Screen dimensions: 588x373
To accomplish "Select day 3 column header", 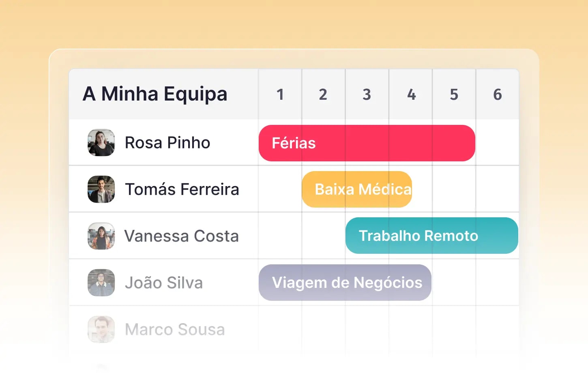I will (x=367, y=94).
